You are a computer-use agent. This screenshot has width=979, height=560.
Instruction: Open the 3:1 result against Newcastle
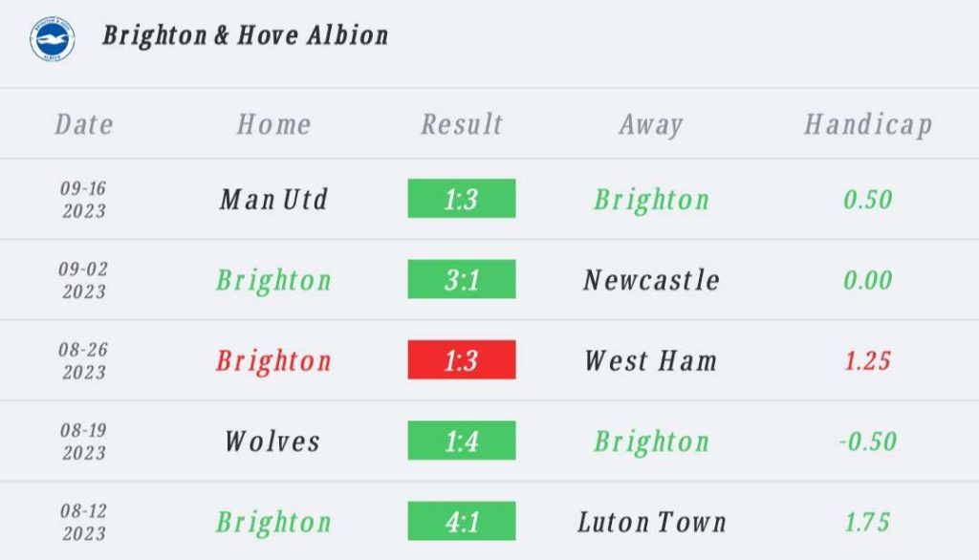pos(462,279)
